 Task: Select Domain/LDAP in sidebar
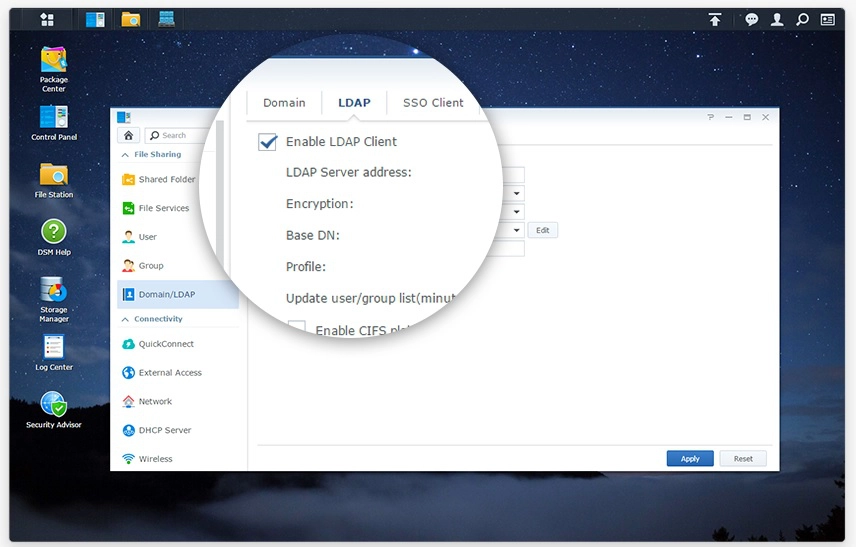pos(178,294)
